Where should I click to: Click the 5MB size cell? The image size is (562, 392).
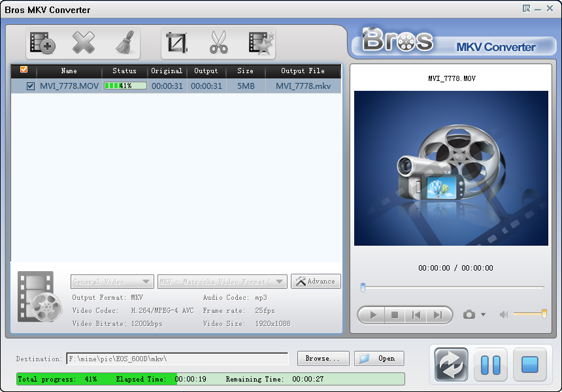point(246,86)
